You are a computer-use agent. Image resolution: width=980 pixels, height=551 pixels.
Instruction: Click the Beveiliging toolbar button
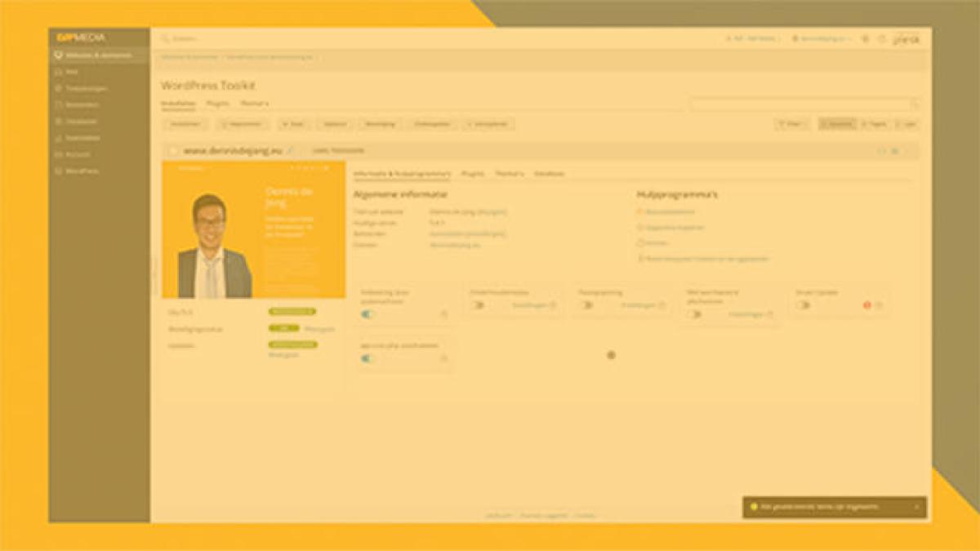click(380, 124)
